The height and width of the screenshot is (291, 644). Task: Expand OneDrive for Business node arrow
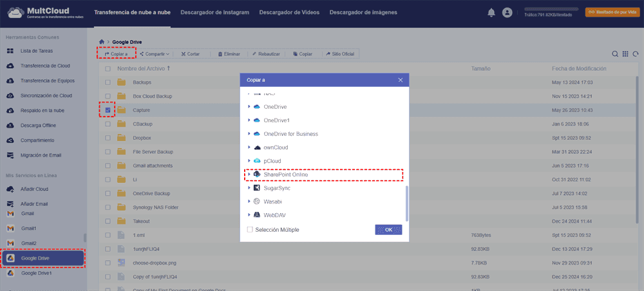click(249, 134)
